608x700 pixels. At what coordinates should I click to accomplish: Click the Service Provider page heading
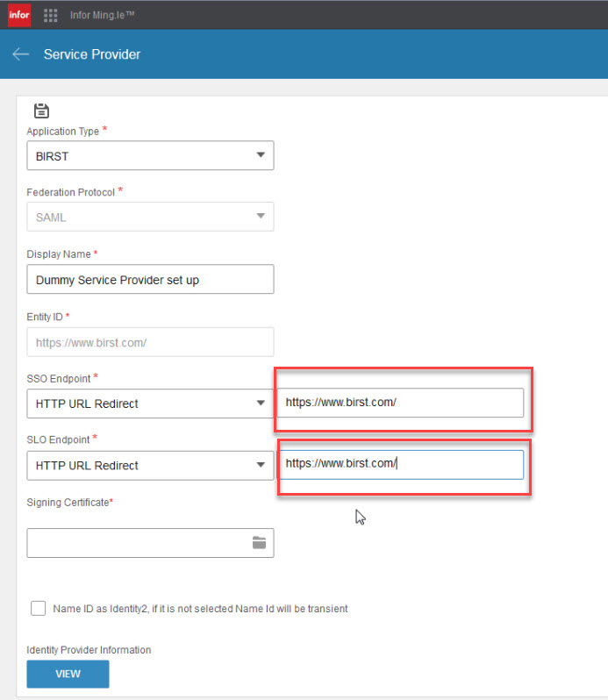92,54
